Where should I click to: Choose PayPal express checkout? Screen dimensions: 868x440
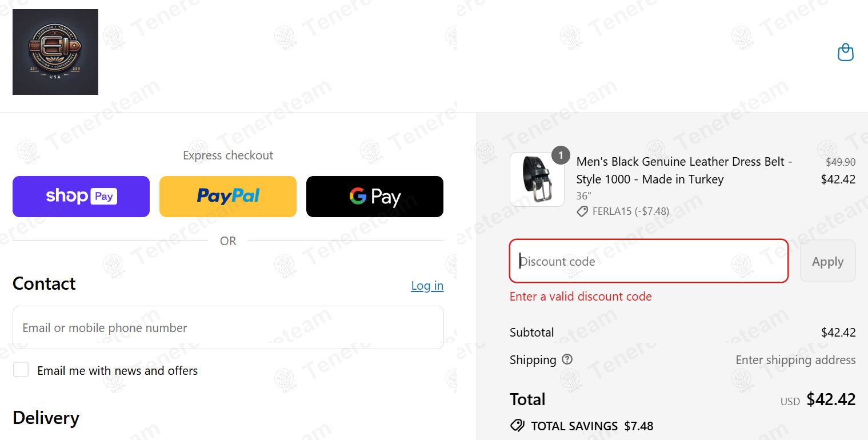tap(228, 197)
